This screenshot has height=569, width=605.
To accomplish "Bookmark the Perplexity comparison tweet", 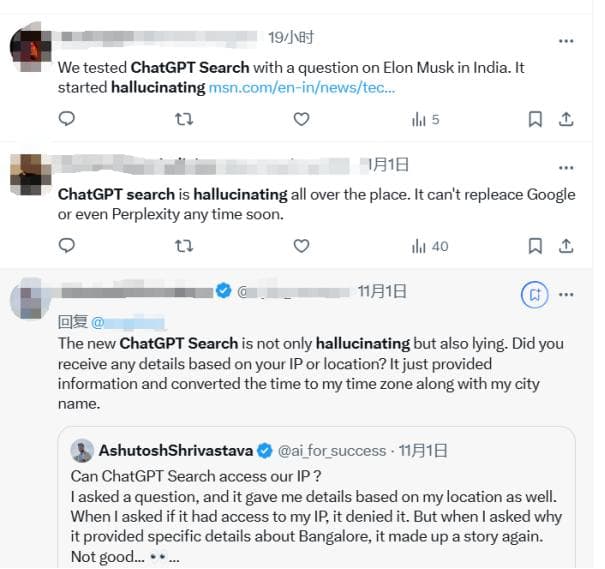I will coord(535,245).
